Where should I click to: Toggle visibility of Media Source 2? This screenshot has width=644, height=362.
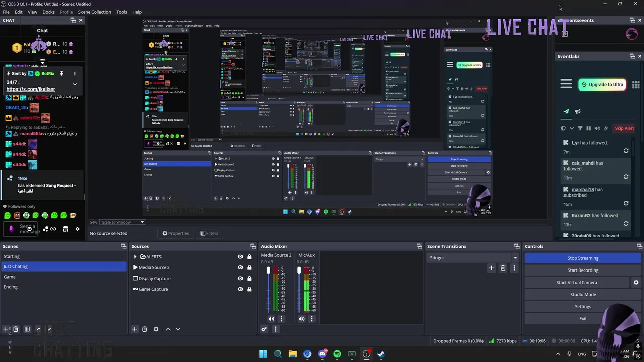[240, 267]
